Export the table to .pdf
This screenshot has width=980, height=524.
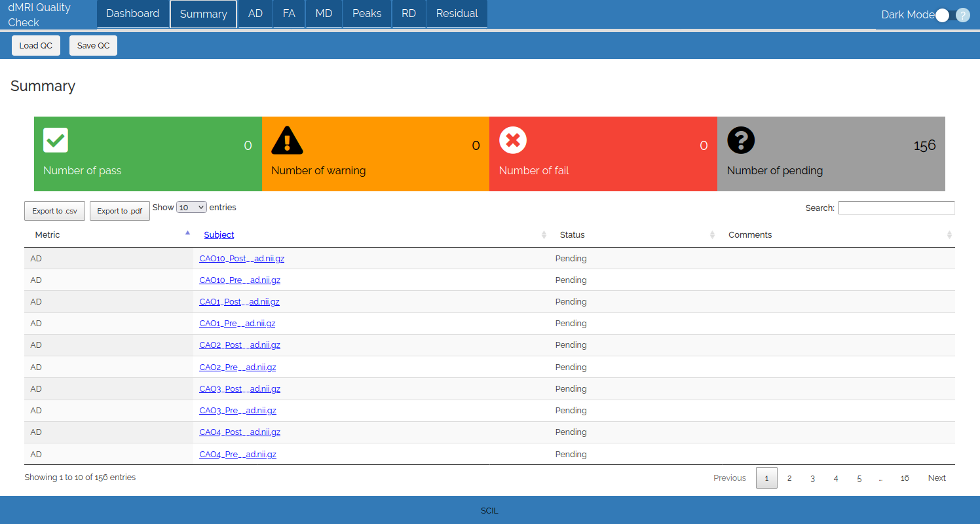pyautogui.click(x=119, y=211)
